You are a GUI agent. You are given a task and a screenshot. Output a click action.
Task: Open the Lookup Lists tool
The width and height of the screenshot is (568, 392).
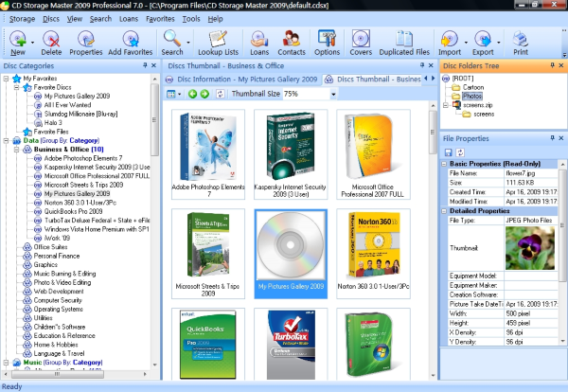click(220, 42)
